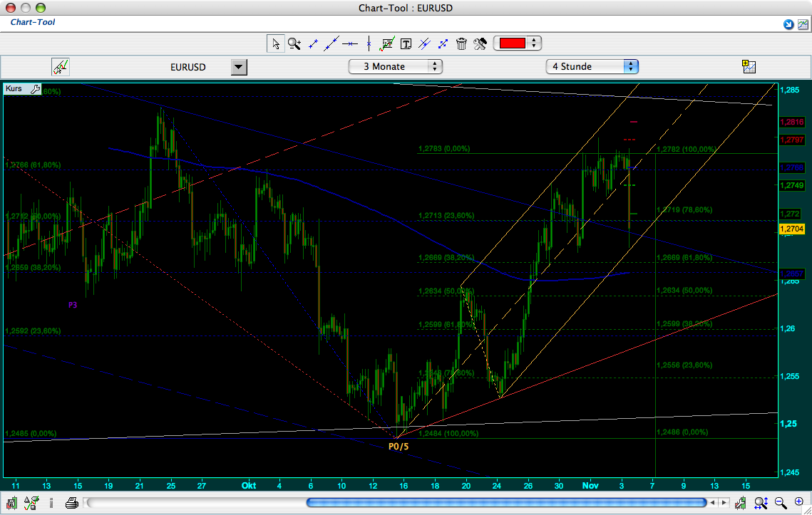Click the add new chart icon
The width and height of the screenshot is (812, 515).
click(749, 66)
